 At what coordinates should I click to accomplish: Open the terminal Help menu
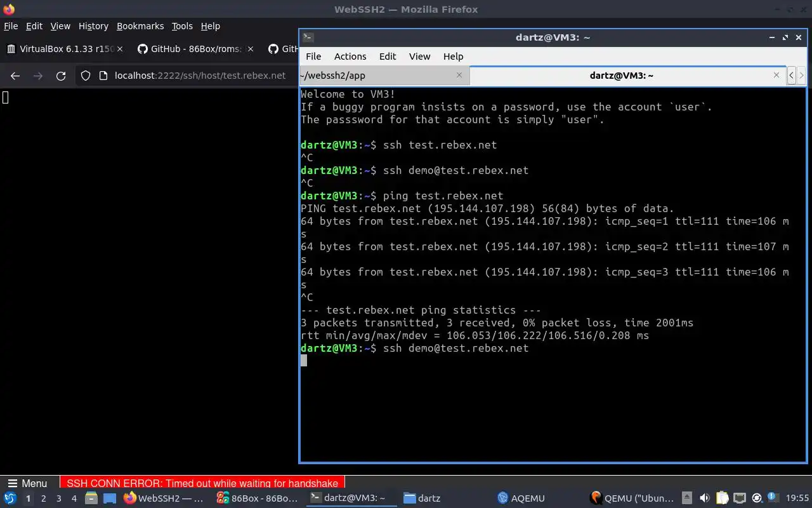(453, 57)
